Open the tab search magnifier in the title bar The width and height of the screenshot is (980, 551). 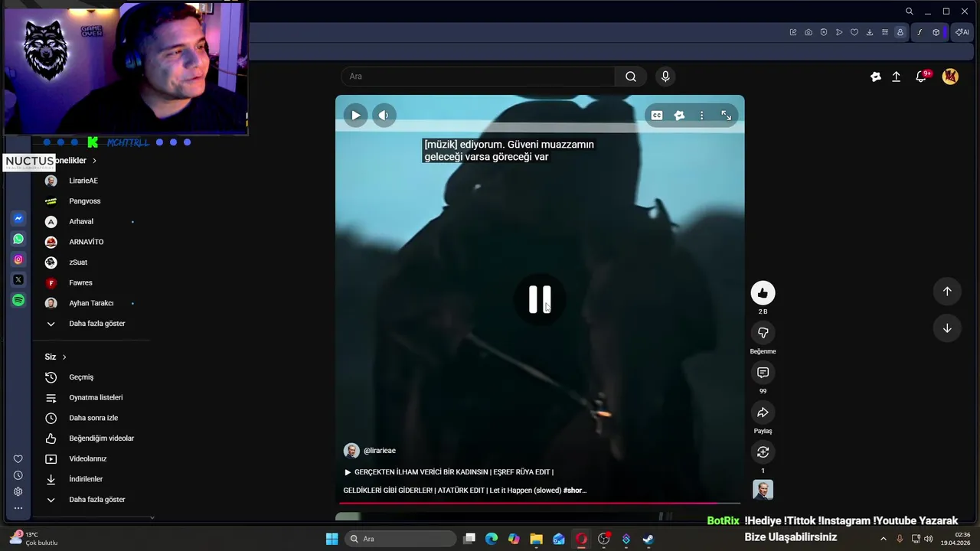pyautogui.click(x=910, y=11)
